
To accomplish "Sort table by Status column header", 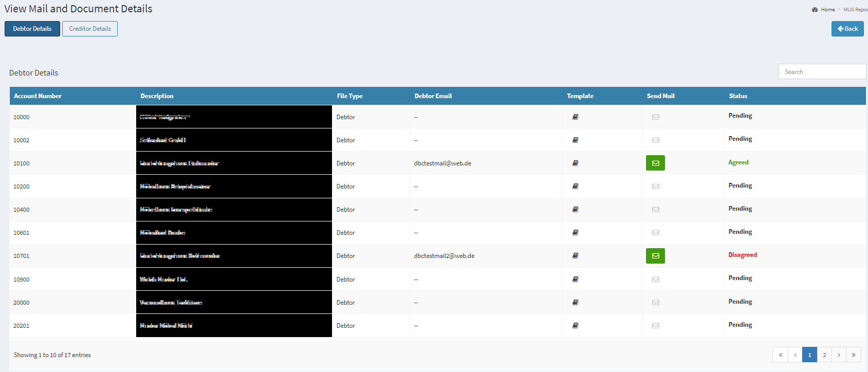I will (x=738, y=96).
